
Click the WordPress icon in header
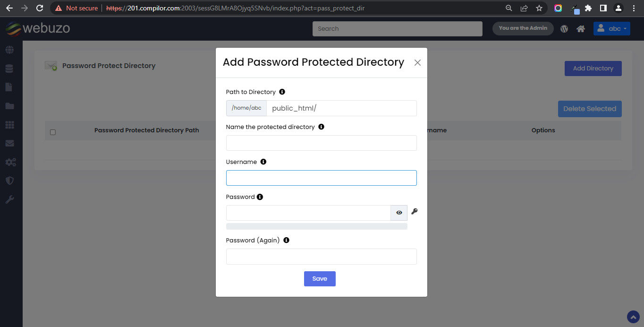pyautogui.click(x=564, y=29)
